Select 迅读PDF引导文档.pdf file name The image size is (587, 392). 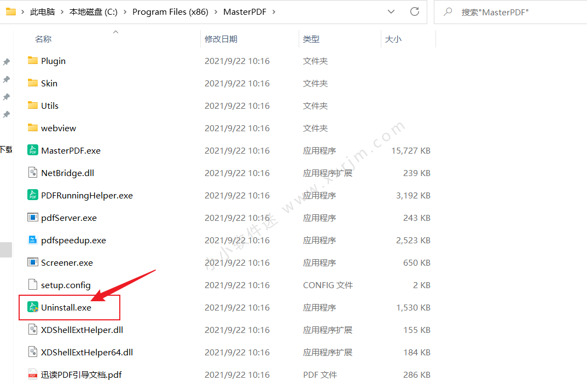81,375
